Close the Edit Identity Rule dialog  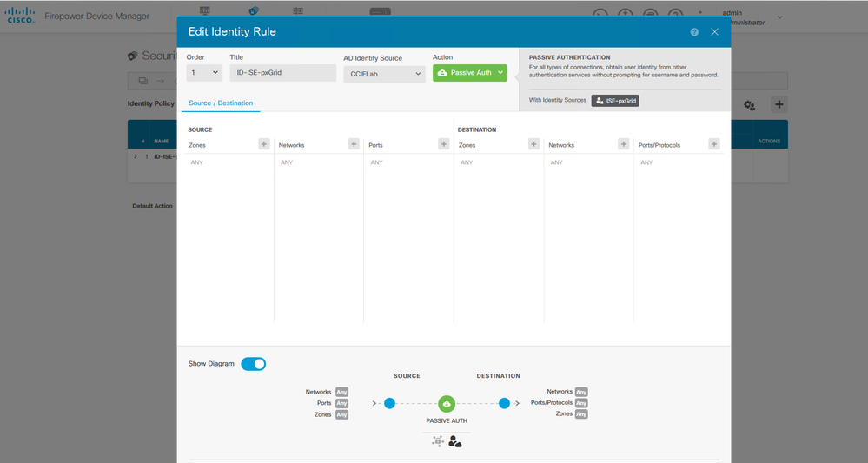[715, 32]
